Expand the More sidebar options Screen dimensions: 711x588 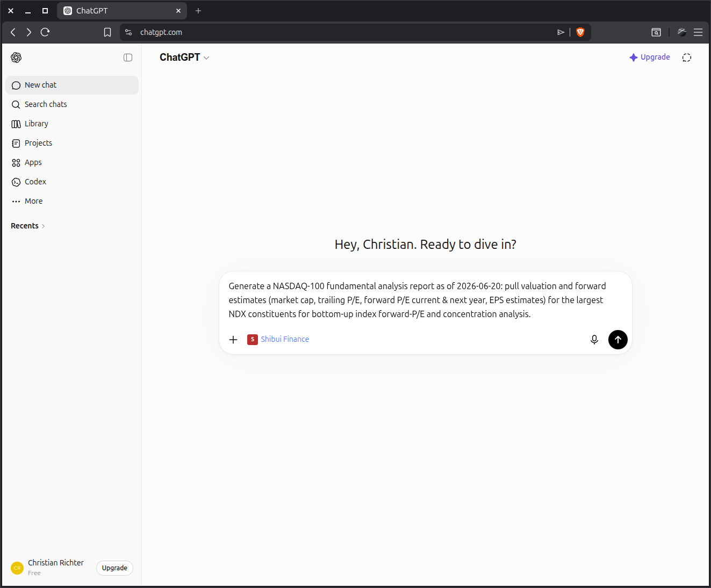point(72,201)
